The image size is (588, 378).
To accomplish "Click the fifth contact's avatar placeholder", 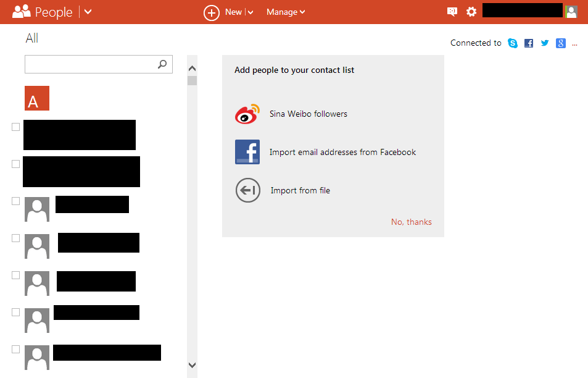I will coord(37,283).
